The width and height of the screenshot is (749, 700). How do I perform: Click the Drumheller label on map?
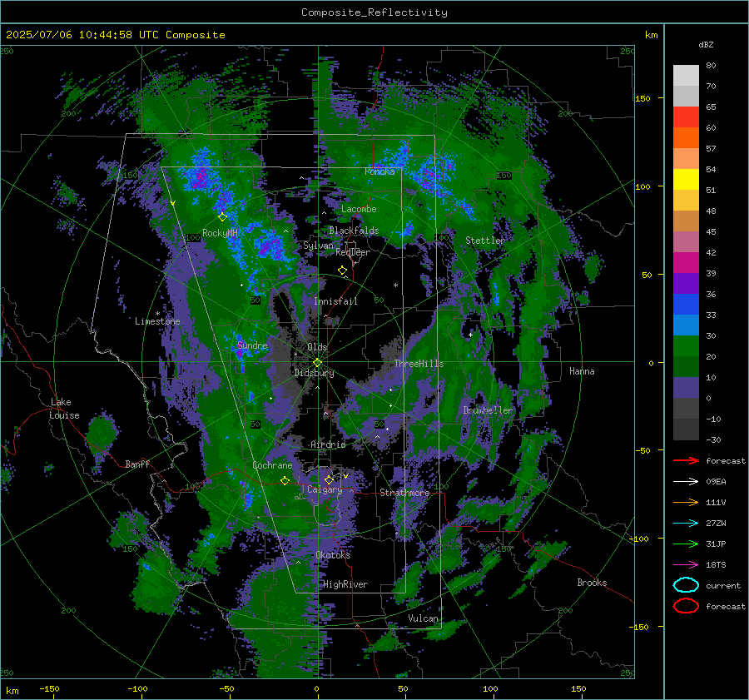point(488,410)
